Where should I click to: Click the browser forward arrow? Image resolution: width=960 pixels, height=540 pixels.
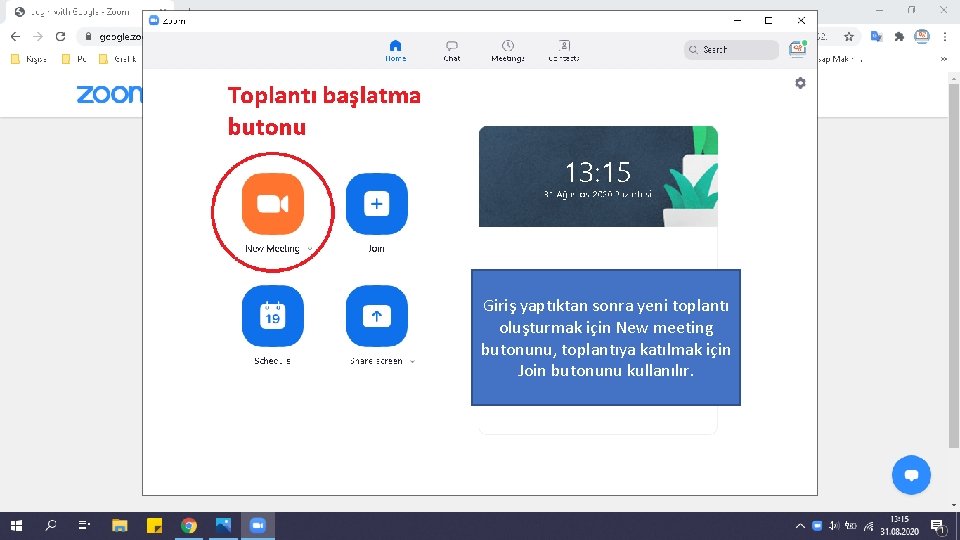pos(38,37)
